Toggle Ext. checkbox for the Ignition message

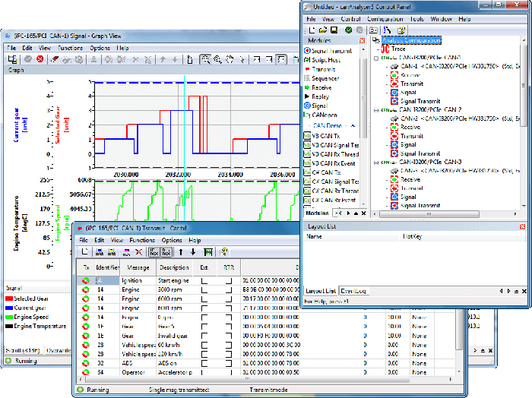(204, 280)
